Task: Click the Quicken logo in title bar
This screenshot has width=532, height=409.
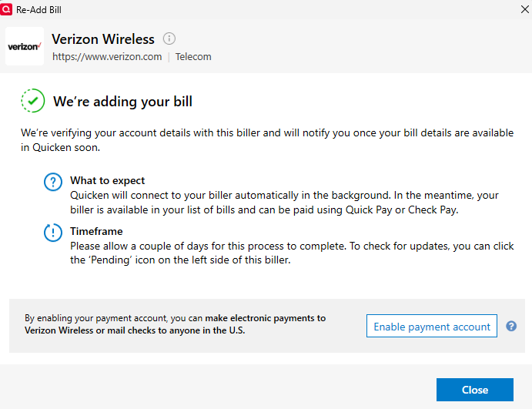Action: point(7,9)
